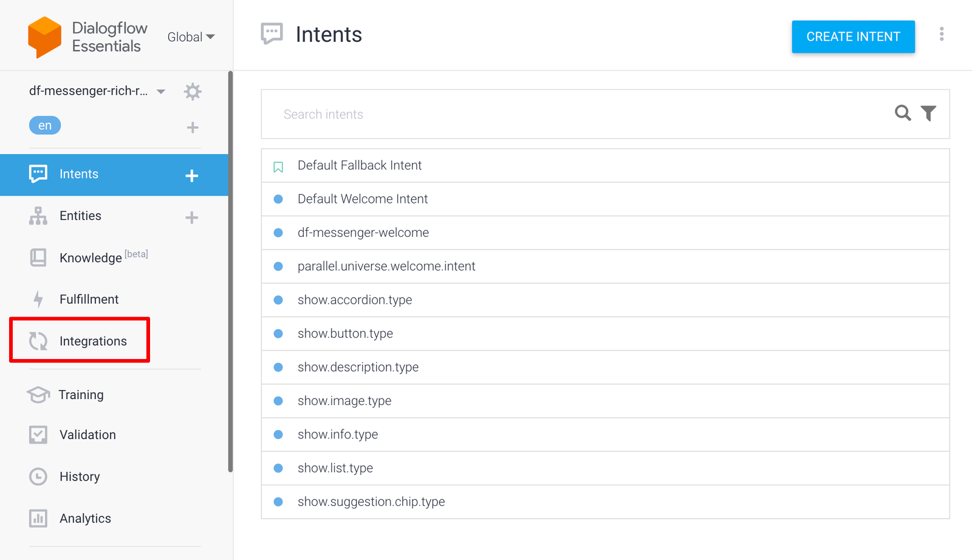
Task: Click the Training graduation cap icon
Action: [38, 395]
